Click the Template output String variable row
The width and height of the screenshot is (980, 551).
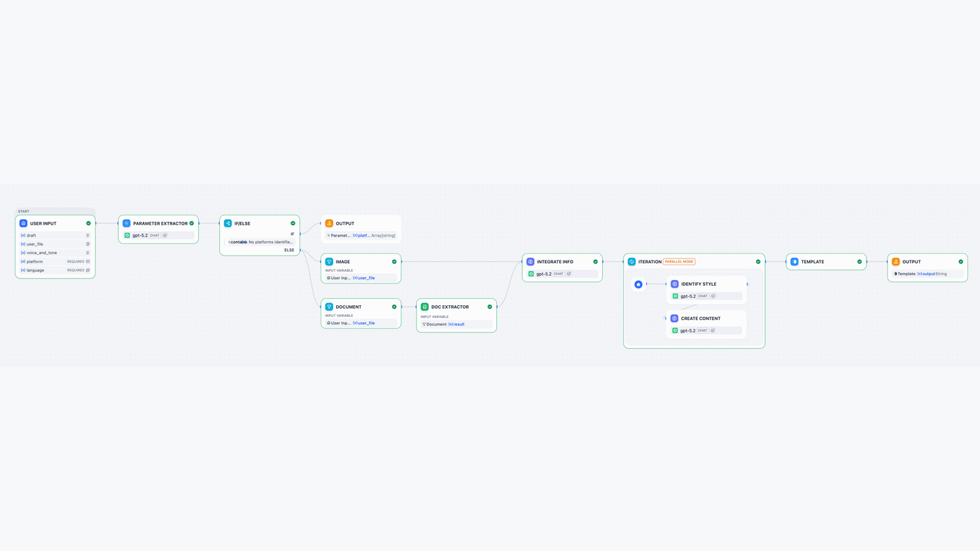[x=927, y=274]
